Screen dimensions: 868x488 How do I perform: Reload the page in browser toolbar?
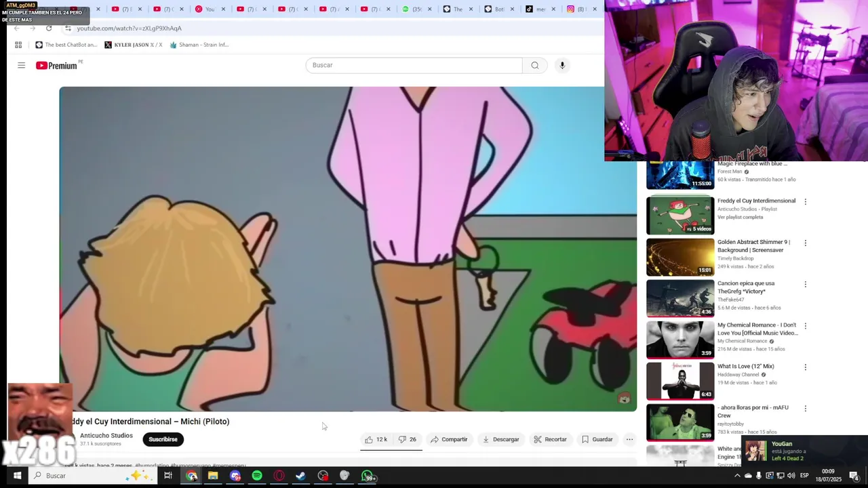(49, 28)
